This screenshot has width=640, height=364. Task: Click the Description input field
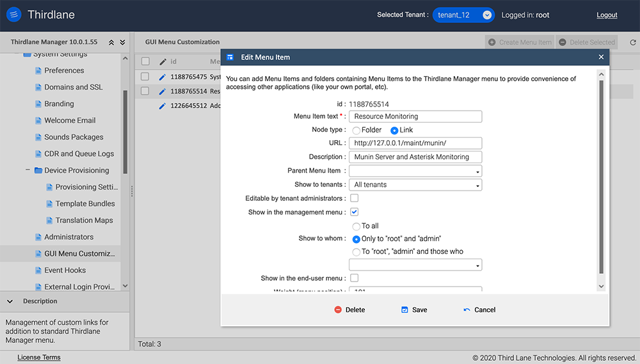click(415, 157)
